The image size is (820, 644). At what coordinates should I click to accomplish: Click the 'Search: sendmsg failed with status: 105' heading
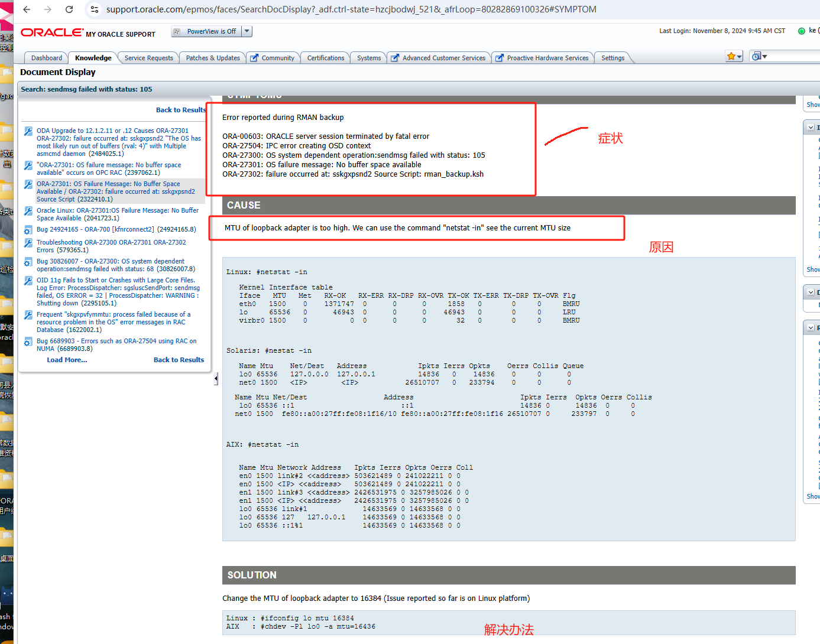pos(86,89)
